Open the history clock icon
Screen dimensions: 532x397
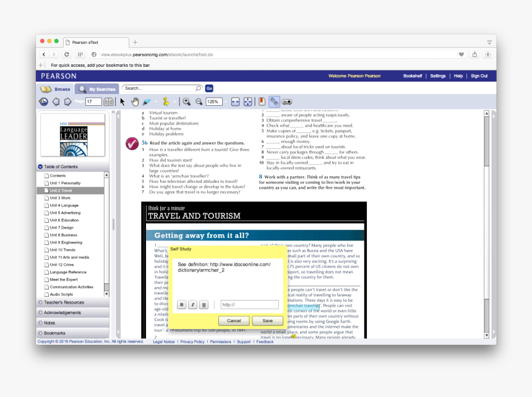click(x=43, y=101)
